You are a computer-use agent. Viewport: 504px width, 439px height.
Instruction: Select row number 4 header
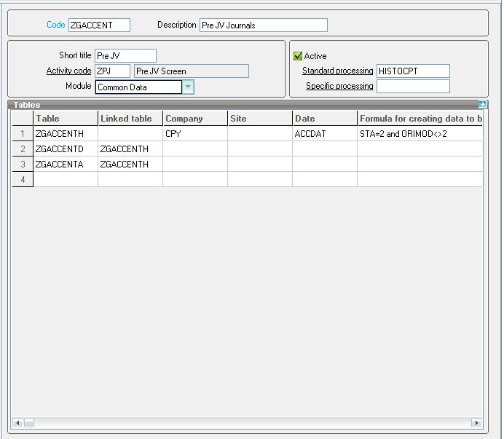coord(23,179)
